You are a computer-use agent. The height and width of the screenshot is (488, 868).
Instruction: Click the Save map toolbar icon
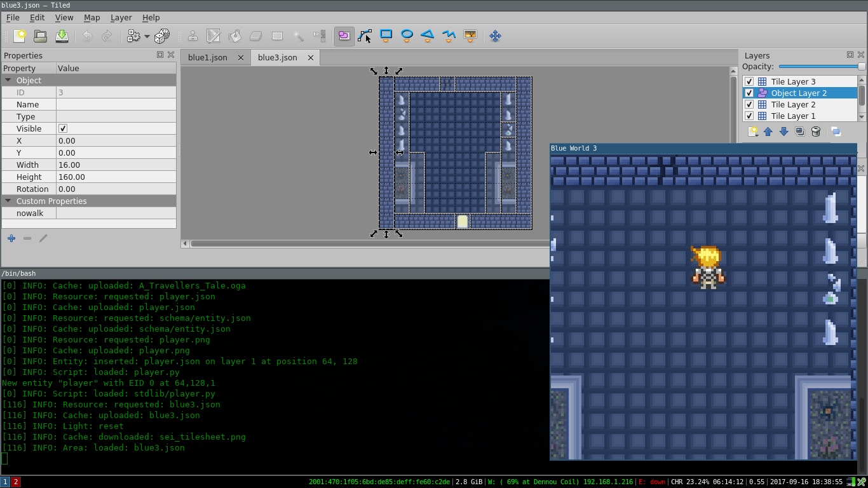click(62, 36)
